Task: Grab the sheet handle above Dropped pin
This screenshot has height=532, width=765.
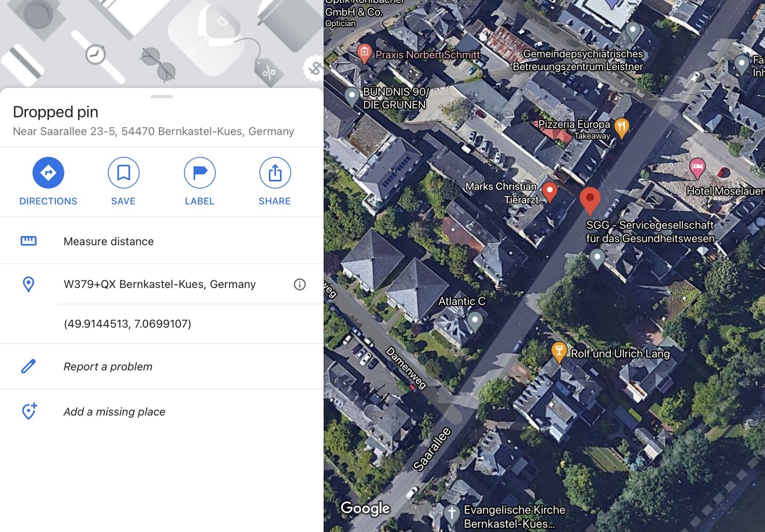Action: coord(162,96)
